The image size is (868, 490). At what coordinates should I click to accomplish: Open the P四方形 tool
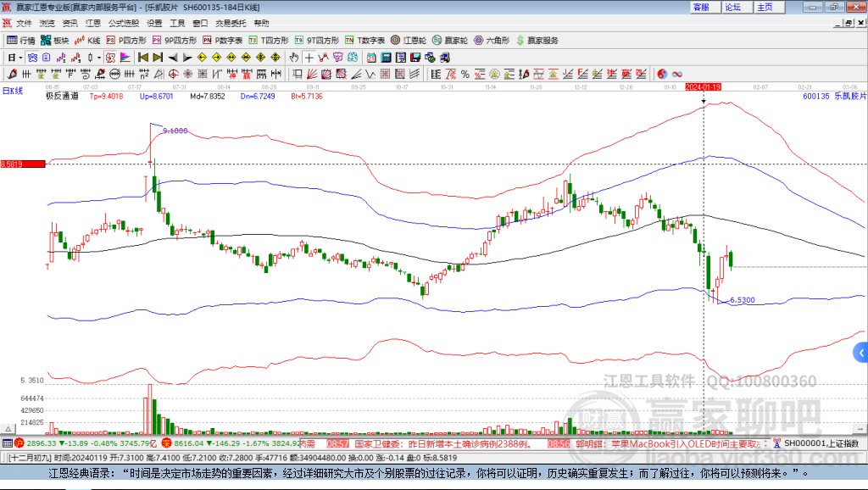[x=126, y=41]
